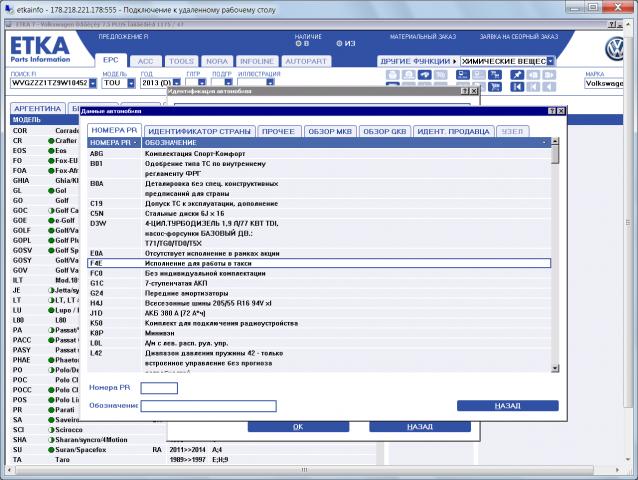
Task: Click the bottom horizontal scrollbar thumb
Action: click(x=304, y=469)
